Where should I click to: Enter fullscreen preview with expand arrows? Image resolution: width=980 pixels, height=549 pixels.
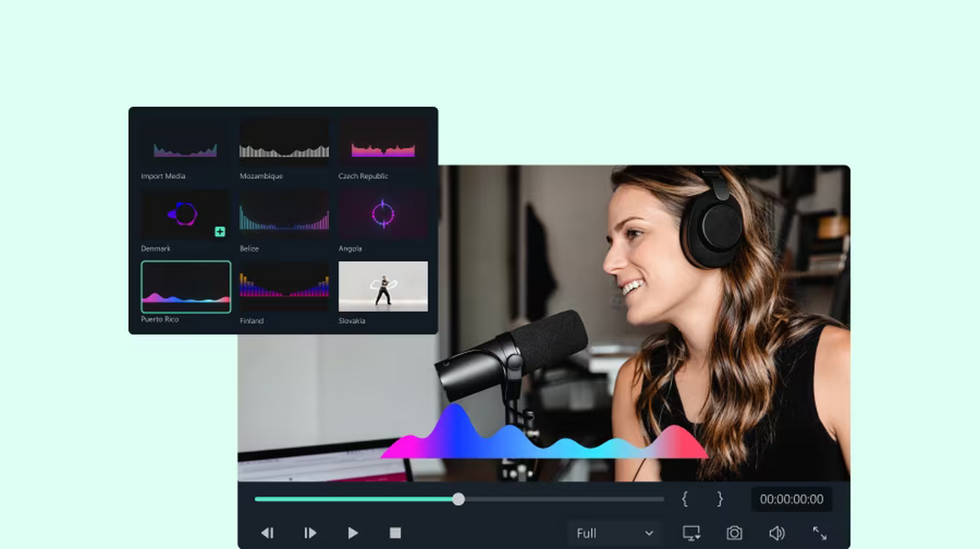(819, 533)
